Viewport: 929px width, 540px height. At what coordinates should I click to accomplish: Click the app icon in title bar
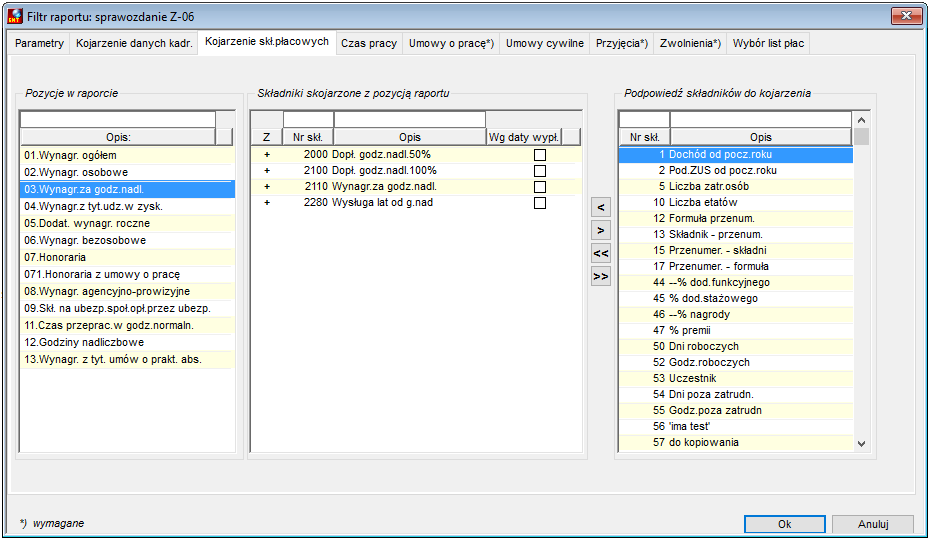15,16
